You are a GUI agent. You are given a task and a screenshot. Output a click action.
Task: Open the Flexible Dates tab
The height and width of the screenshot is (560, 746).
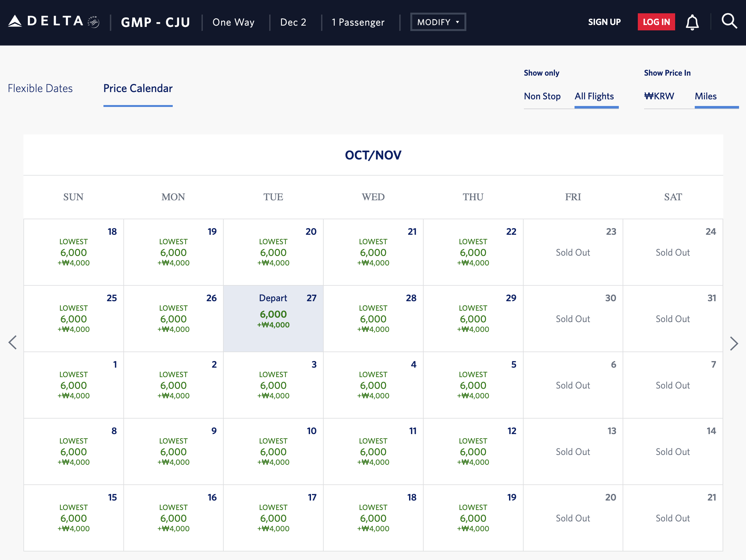click(40, 88)
